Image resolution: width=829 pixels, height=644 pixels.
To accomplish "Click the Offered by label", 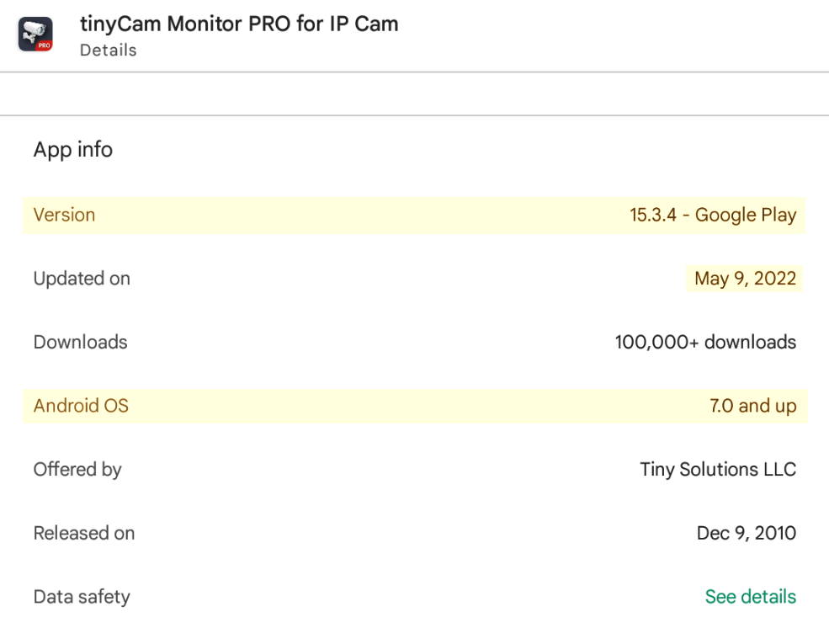I will coord(77,469).
